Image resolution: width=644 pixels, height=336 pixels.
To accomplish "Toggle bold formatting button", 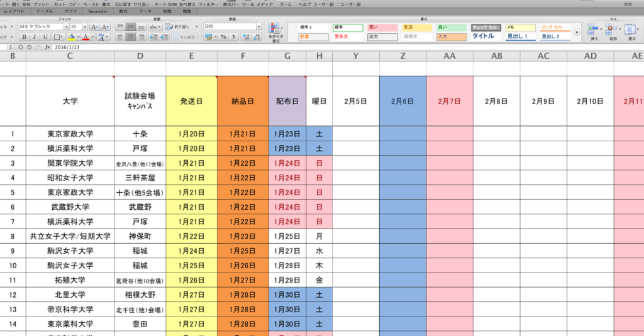I will (x=25, y=37).
